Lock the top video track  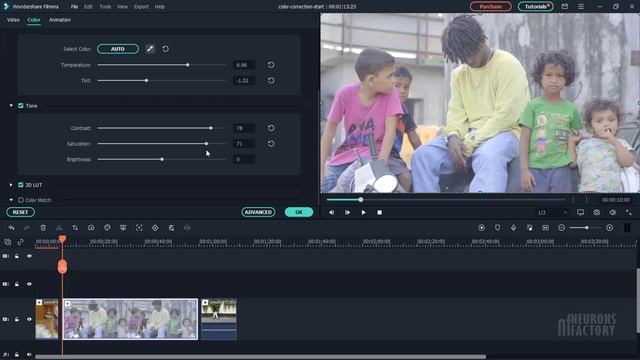17,256
